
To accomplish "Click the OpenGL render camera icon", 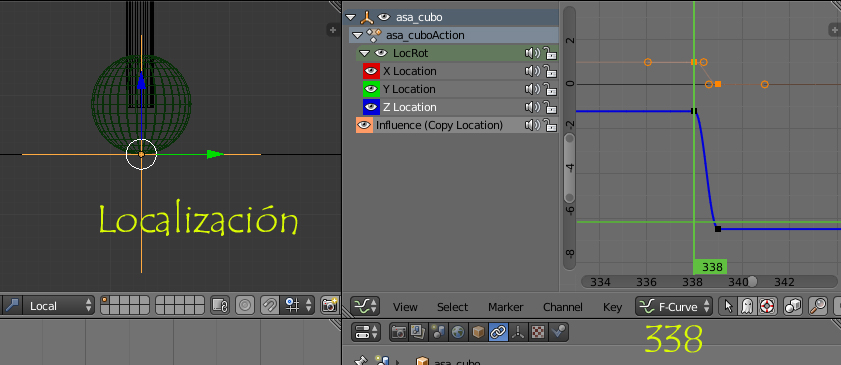I will click(329, 306).
